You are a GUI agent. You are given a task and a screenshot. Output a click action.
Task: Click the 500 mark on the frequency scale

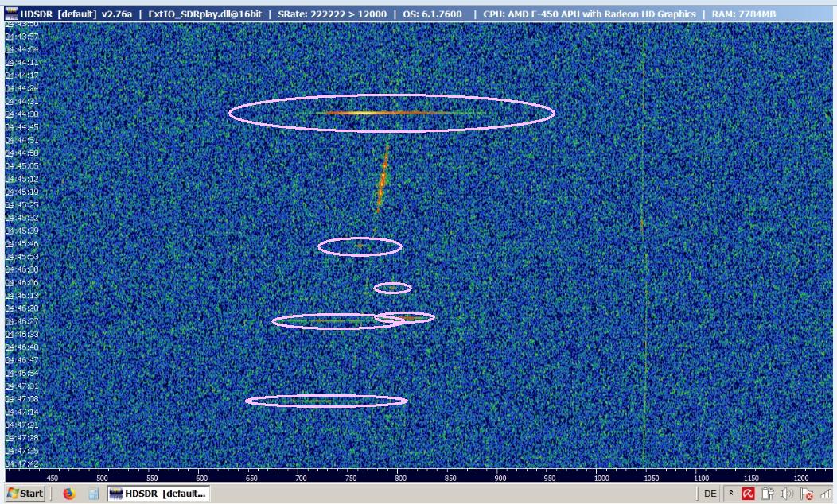pyautogui.click(x=102, y=478)
